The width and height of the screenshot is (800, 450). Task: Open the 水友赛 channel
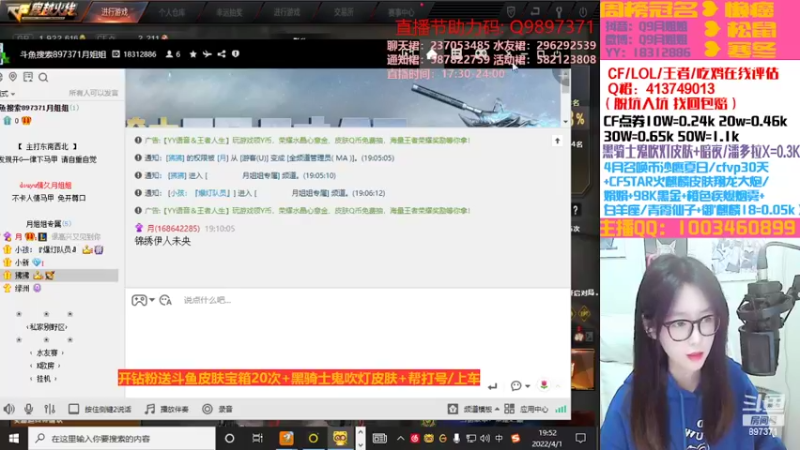coord(47,353)
